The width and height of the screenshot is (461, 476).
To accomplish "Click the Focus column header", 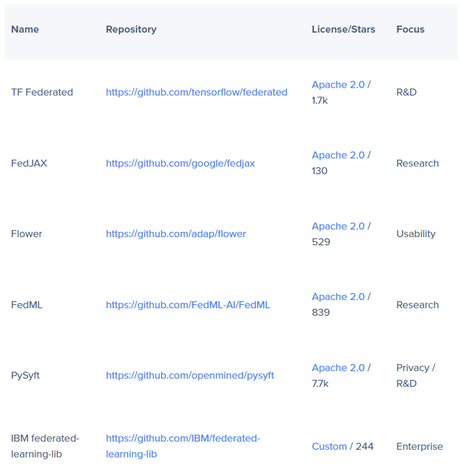I will tap(410, 29).
